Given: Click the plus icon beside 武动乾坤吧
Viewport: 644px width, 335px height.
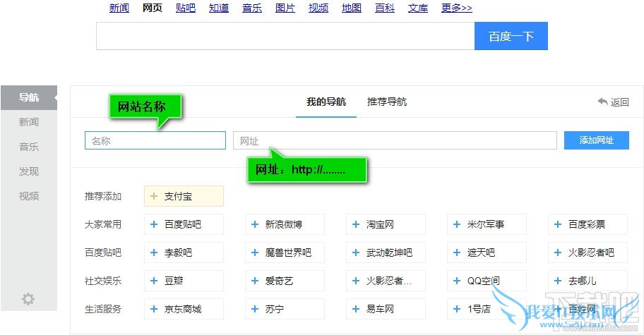Looking at the screenshot, I should click(356, 252).
